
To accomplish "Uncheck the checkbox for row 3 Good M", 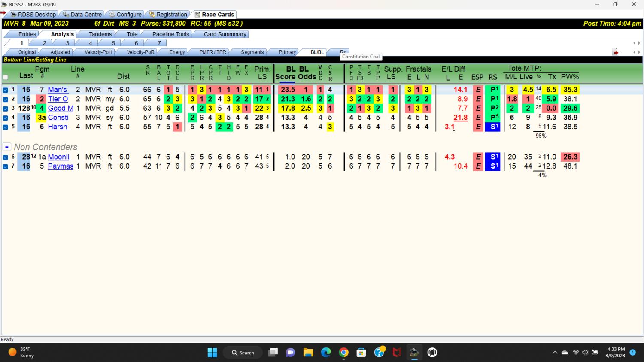I will tap(6, 109).
